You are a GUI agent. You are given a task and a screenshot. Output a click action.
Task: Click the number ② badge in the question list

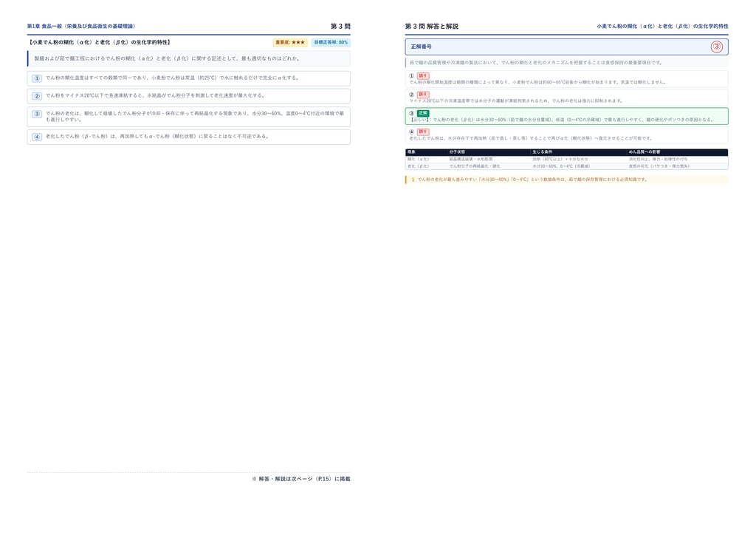pos(37,96)
